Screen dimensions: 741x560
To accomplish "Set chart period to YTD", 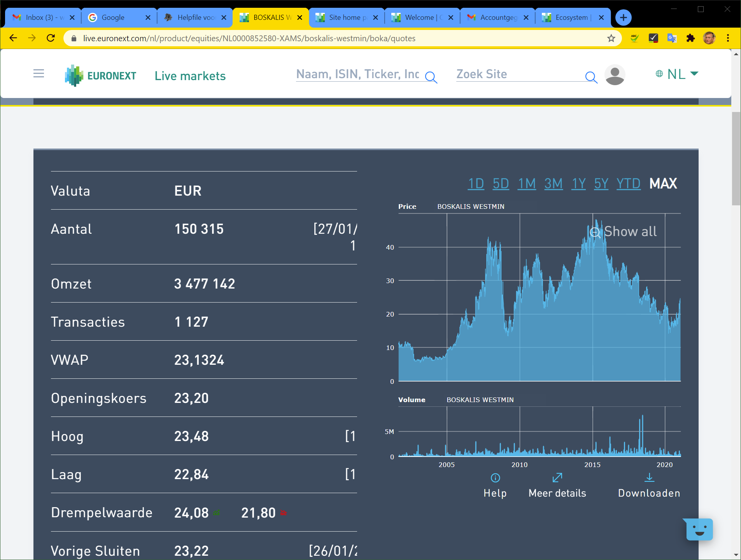I will click(x=628, y=184).
